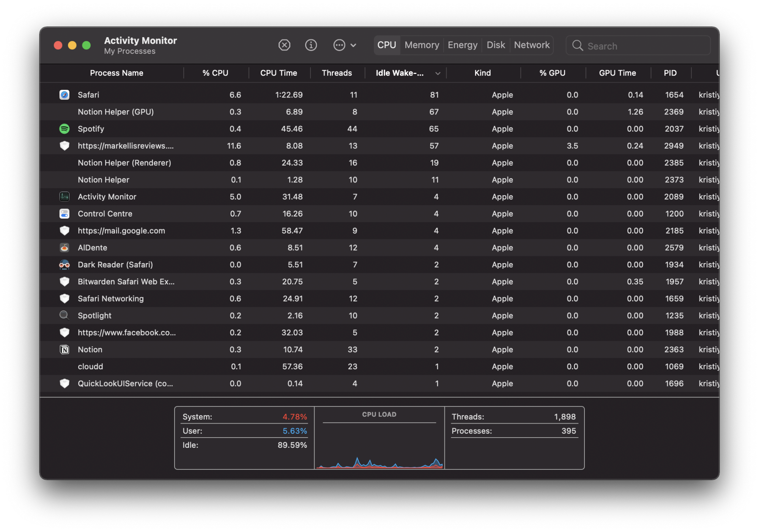Sort by % CPU column header

tap(215, 73)
